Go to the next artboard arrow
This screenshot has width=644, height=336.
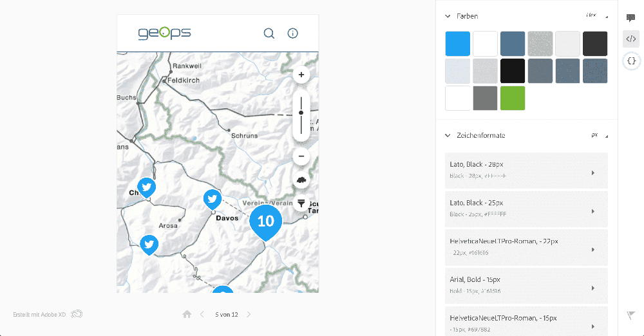coord(249,314)
